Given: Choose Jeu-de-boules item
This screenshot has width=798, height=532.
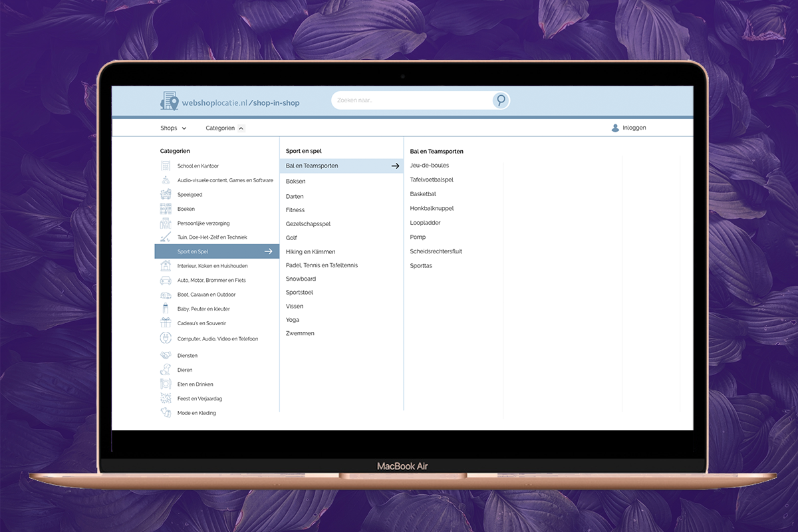Looking at the screenshot, I should [x=430, y=166].
